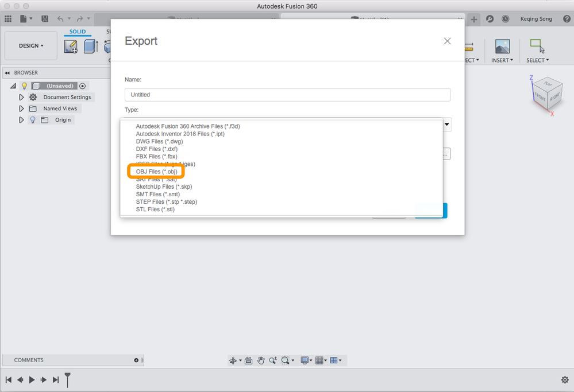Undo the last action
Image resolution: width=574 pixels, height=392 pixels.
pyautogui.click(x=60, y=18)
